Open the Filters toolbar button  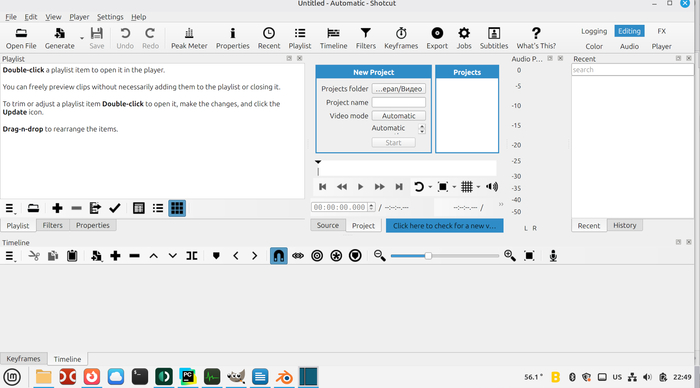[366, 38]
